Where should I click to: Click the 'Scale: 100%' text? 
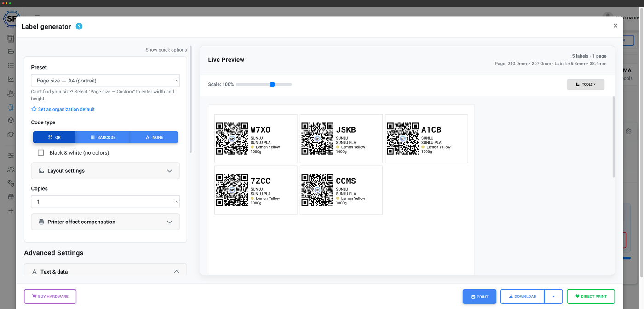(221, 84)
